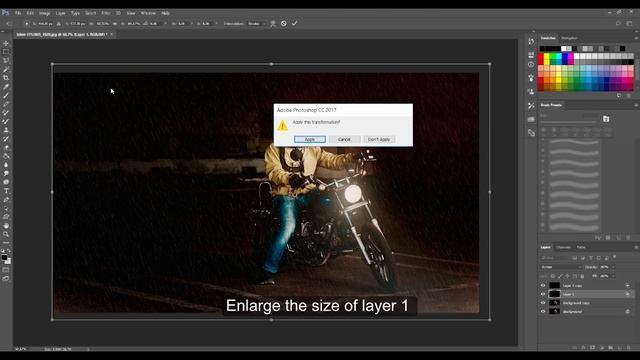The height and width of the screenshot is (360, 640).
Task: Select the Clone Stamp tool
Action: pos(6,130)
